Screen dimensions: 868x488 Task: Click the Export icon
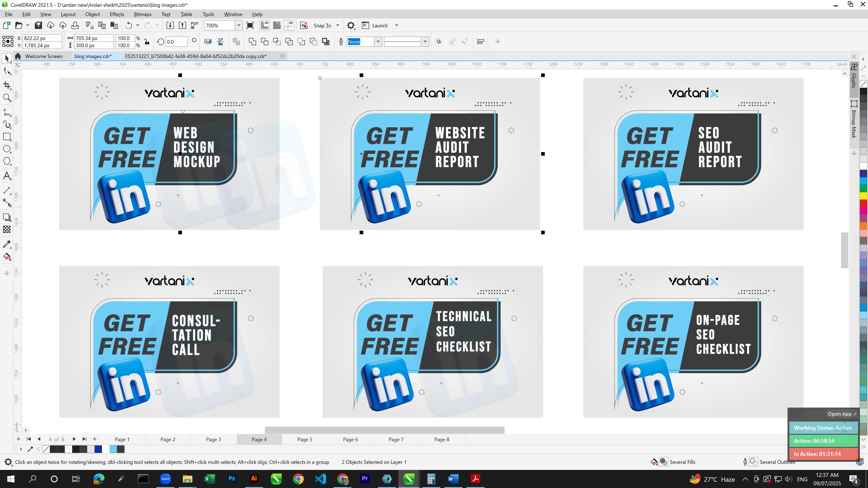point(182,25)
